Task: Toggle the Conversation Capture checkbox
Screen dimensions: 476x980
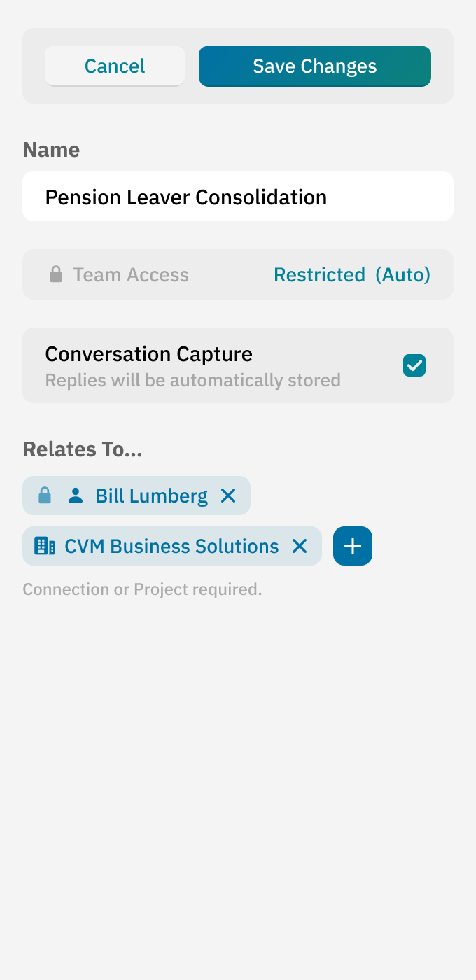Action: pyautogui.click(x=414, y=365)
